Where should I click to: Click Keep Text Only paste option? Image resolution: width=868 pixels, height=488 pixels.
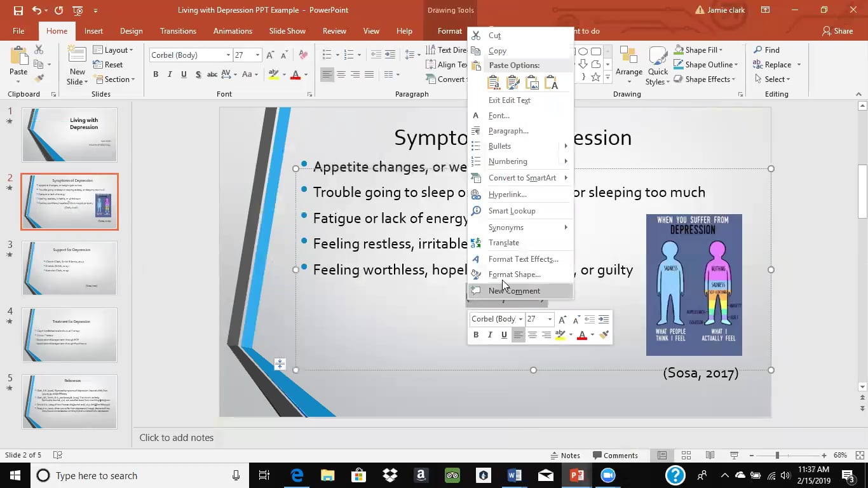(552, 83)
